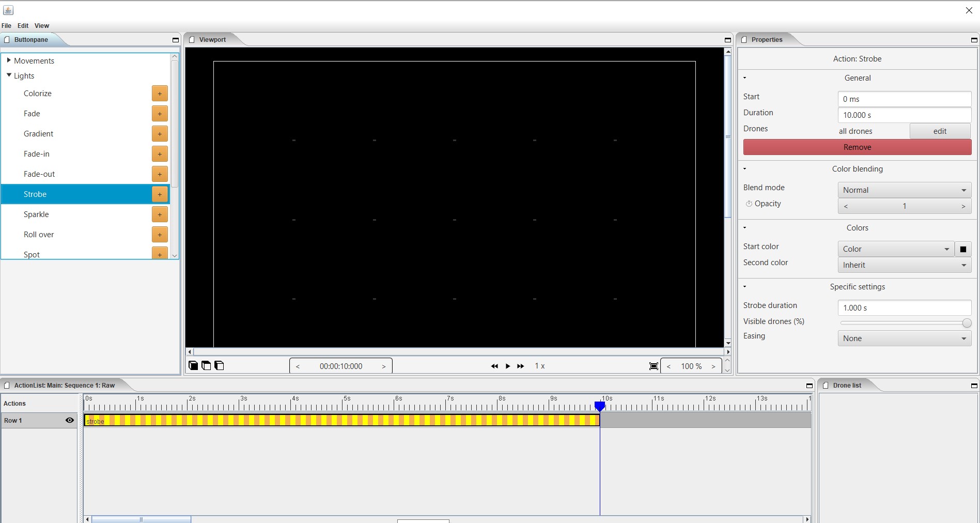
Task: Rewind playback in the viewport
Action: point(494,366)
